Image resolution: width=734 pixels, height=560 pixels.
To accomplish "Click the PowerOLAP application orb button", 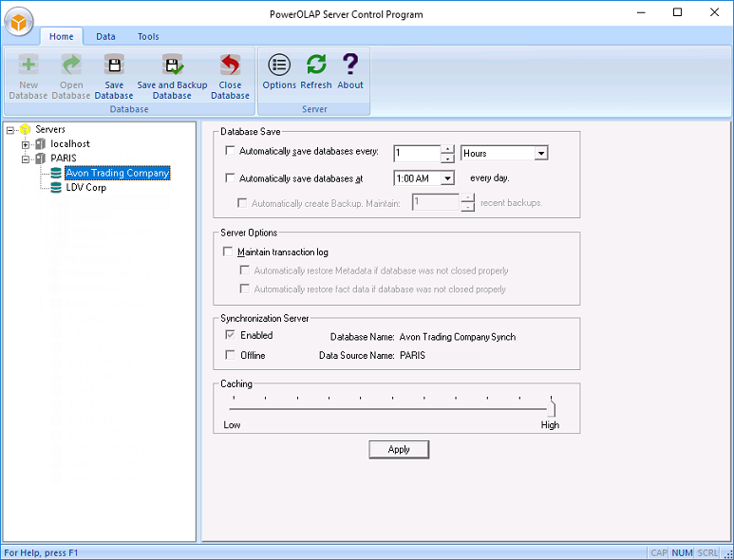I will (x=19, y=22).
